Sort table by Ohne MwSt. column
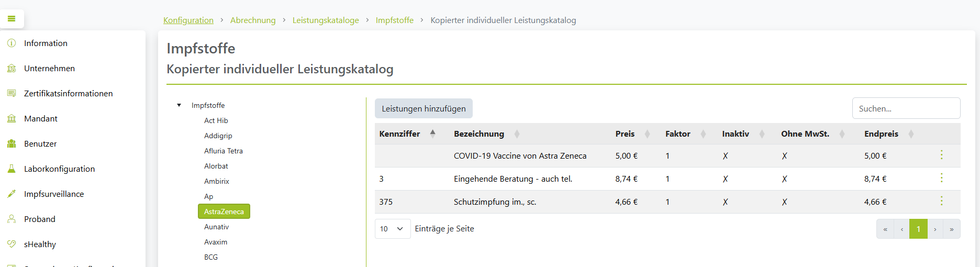 point(842,134)
